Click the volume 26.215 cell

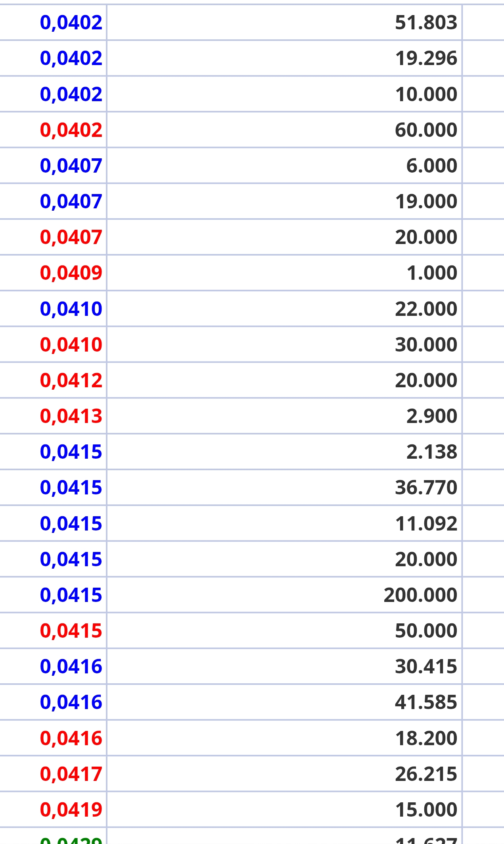point(426,774)
